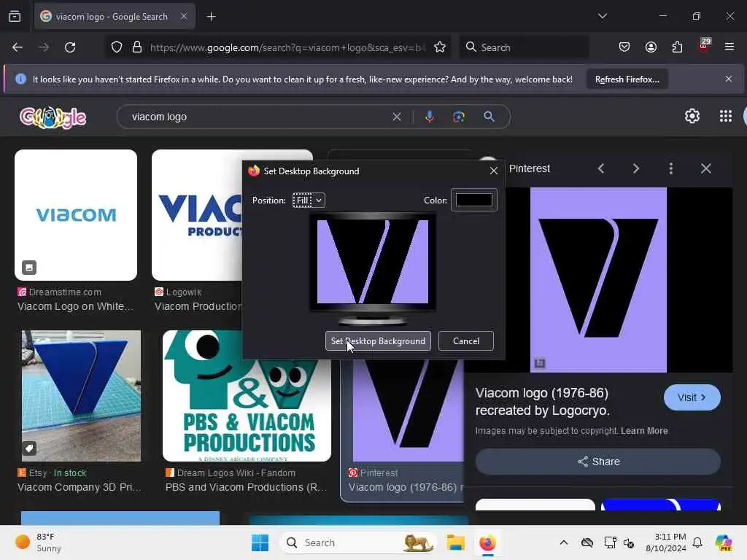Click PBS and Viacom Productions result title

point(246,488)
